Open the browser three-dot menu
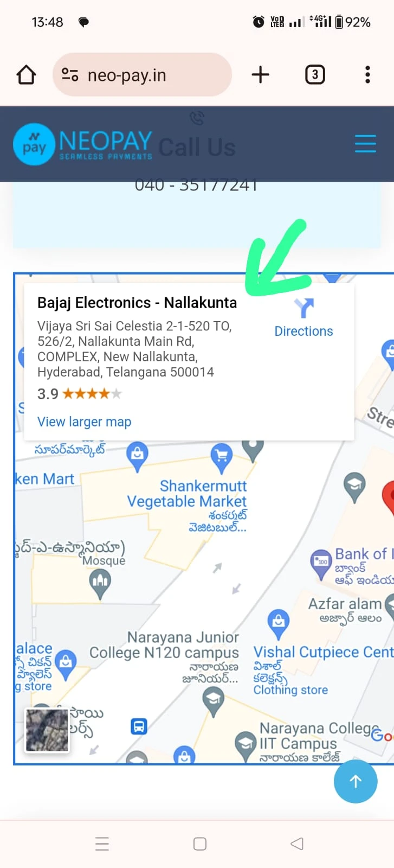The image size is (394, 868). pyautogui.click(x=367, y=74)
